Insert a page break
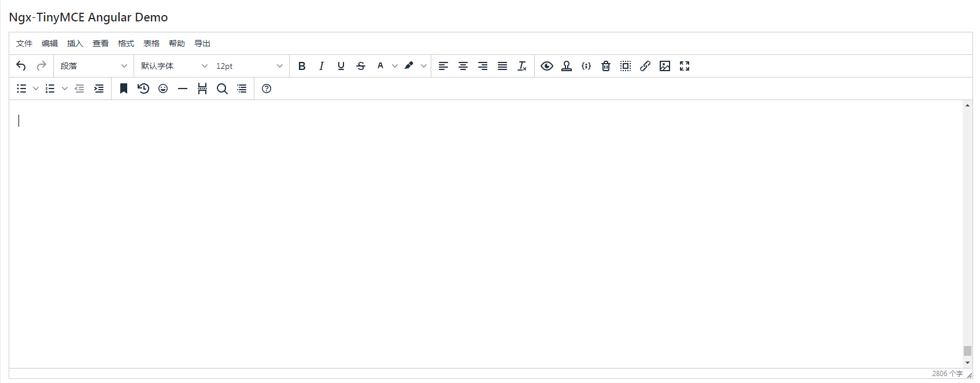 pyautogui.click(x=202, y=89)
